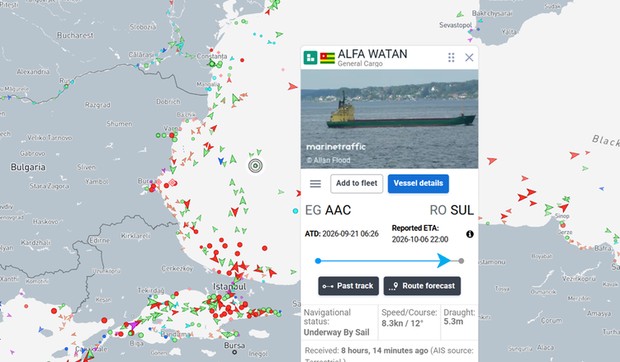Click the Togo flag icon

327,58
